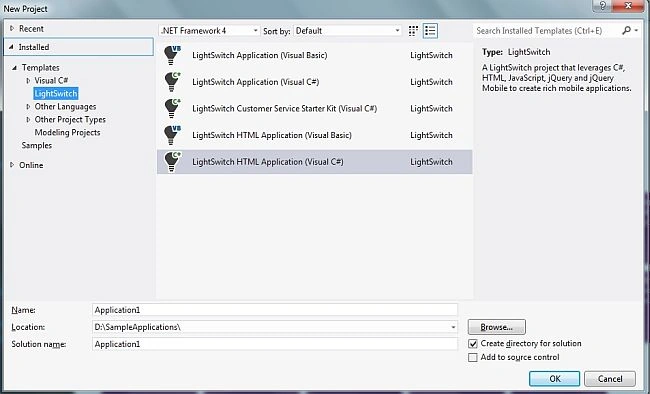
Task: Click the Solution name input field
Action: tap(275, 344)
